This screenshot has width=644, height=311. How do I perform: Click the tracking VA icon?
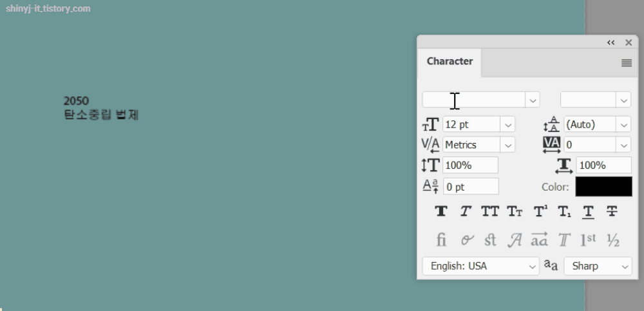click(x=552, y=145)
